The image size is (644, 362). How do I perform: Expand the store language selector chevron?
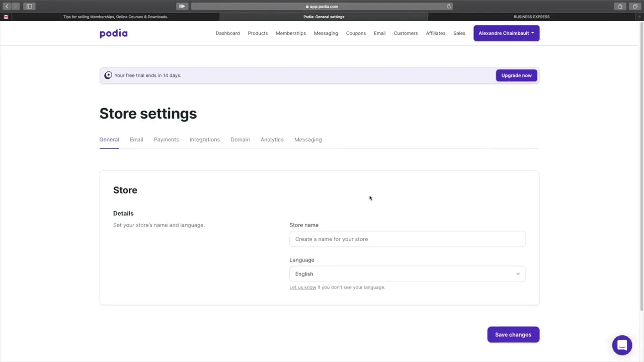pos(518,274)
